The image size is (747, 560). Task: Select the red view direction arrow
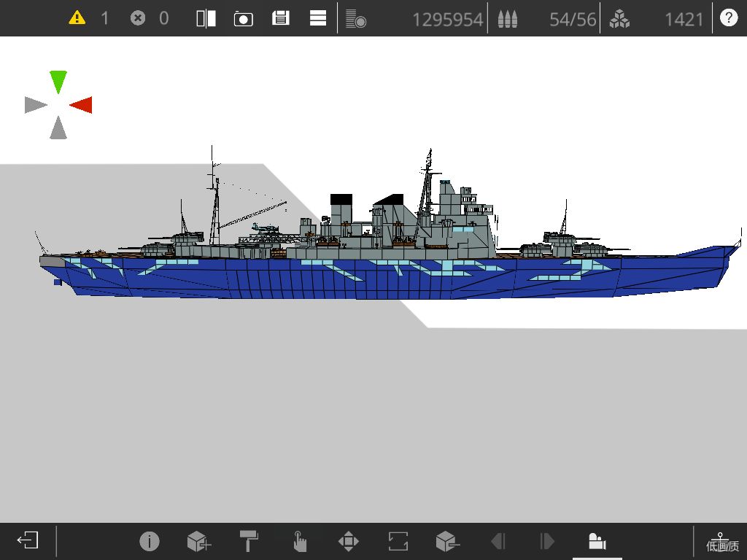coord(81,105)
